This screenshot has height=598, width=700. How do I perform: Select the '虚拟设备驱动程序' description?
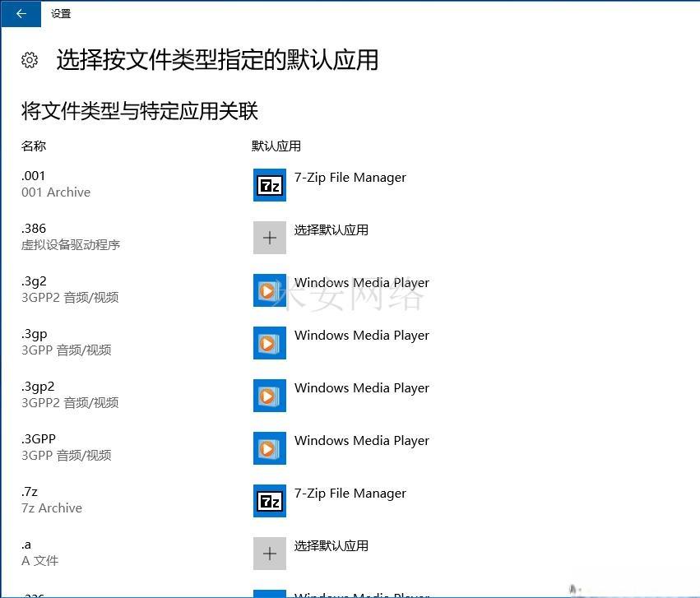[x=71, y=245]
